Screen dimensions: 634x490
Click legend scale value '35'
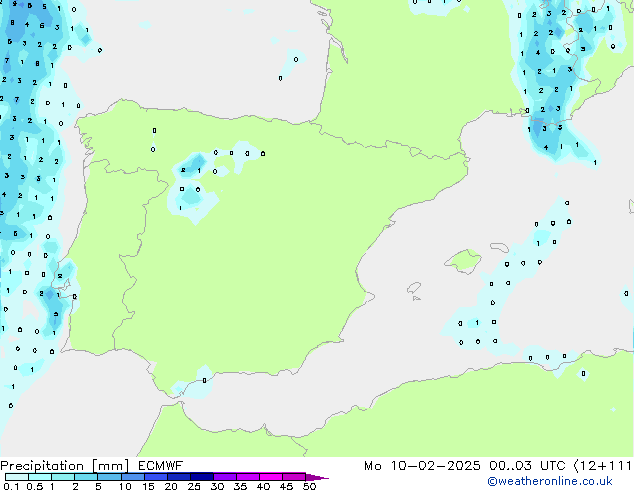(x=240, y=486)
